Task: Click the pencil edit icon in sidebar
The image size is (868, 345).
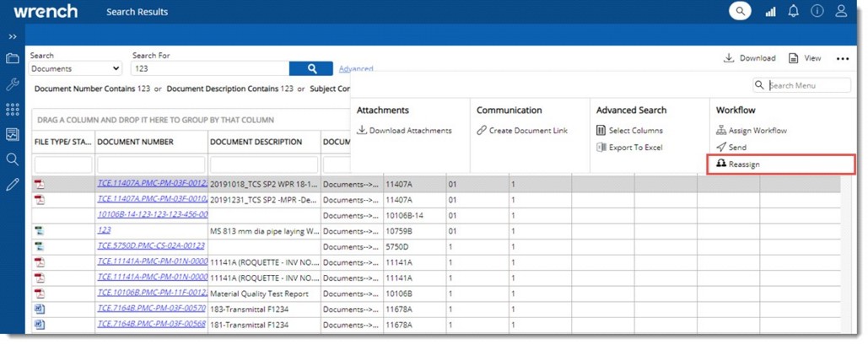Action: coord(13,185)
